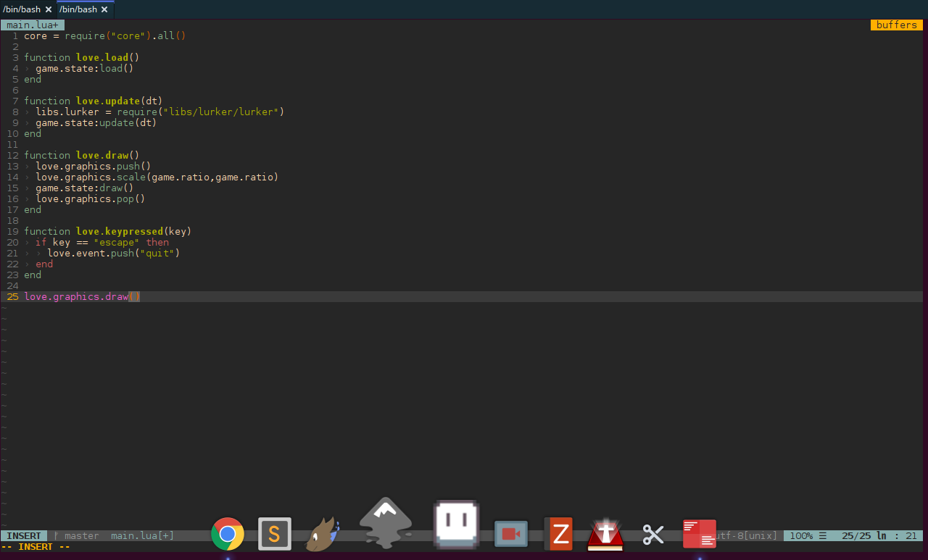
Task: Open the white pixel-face app icon
Action: tap(456, 523)
